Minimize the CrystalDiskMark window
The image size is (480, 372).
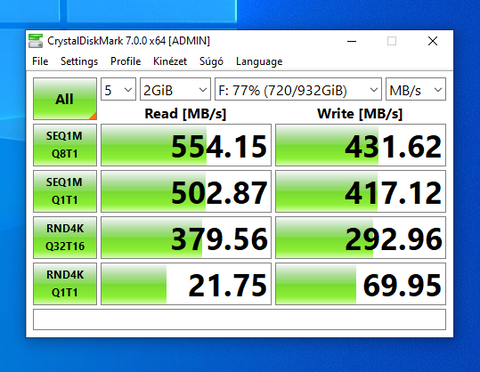(352, 41)
